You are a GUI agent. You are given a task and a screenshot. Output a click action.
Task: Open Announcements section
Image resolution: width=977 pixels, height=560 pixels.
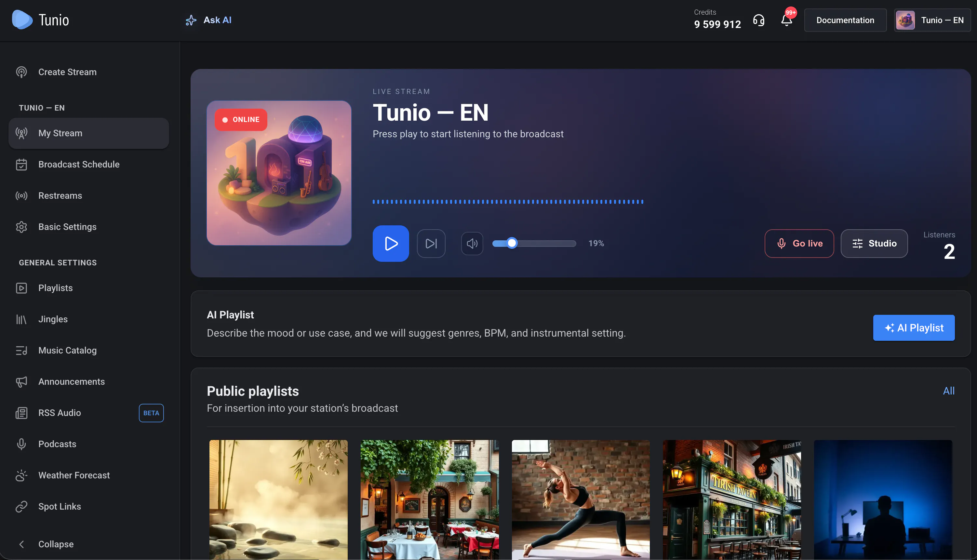(88, 381)
